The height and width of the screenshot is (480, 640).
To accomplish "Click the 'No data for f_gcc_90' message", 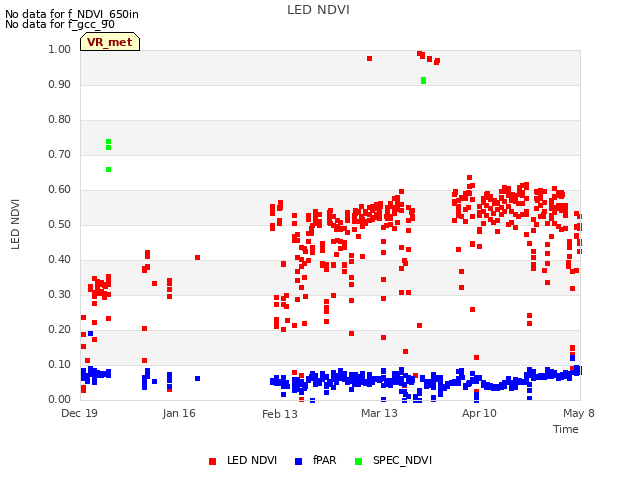I will pyautogui.click(x=60, y=24).
